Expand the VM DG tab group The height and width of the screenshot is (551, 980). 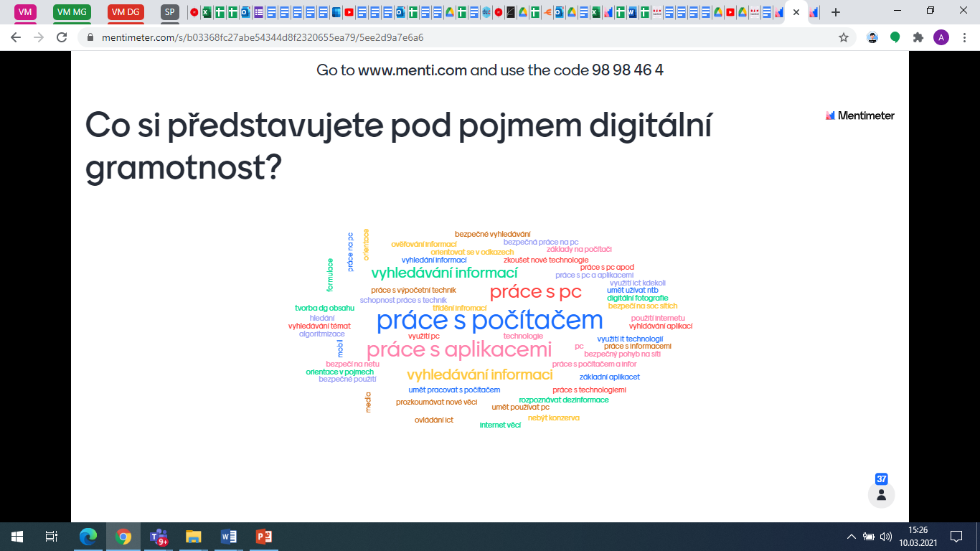pyautogui.click(x=126, y=11)
